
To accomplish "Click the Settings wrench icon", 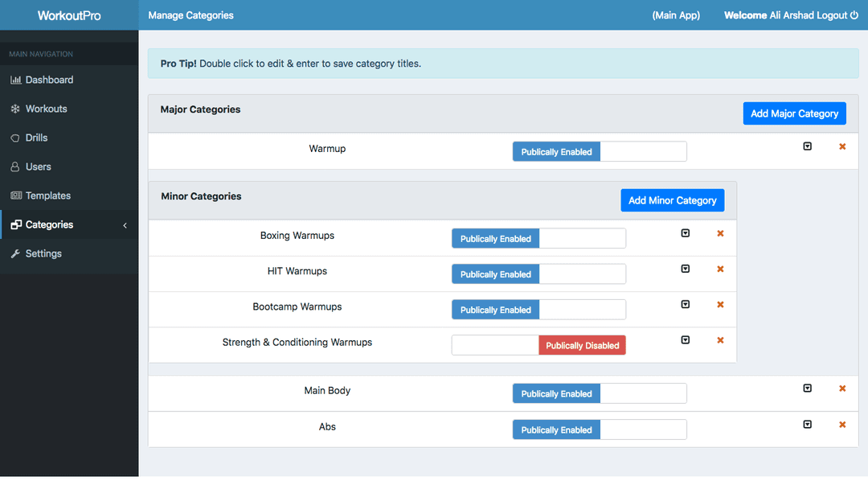I will pos(15,254).
